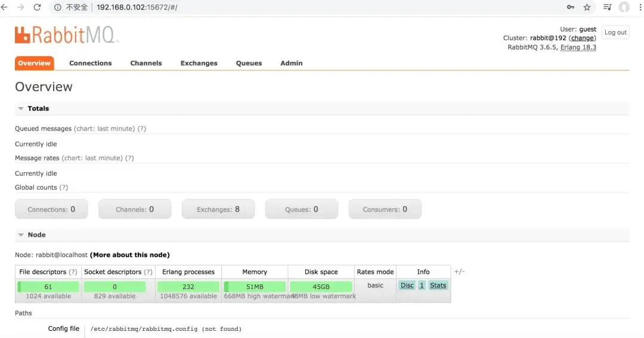Open More about this node link
This screenshot has width=644, height=338.
pos(130,255)
